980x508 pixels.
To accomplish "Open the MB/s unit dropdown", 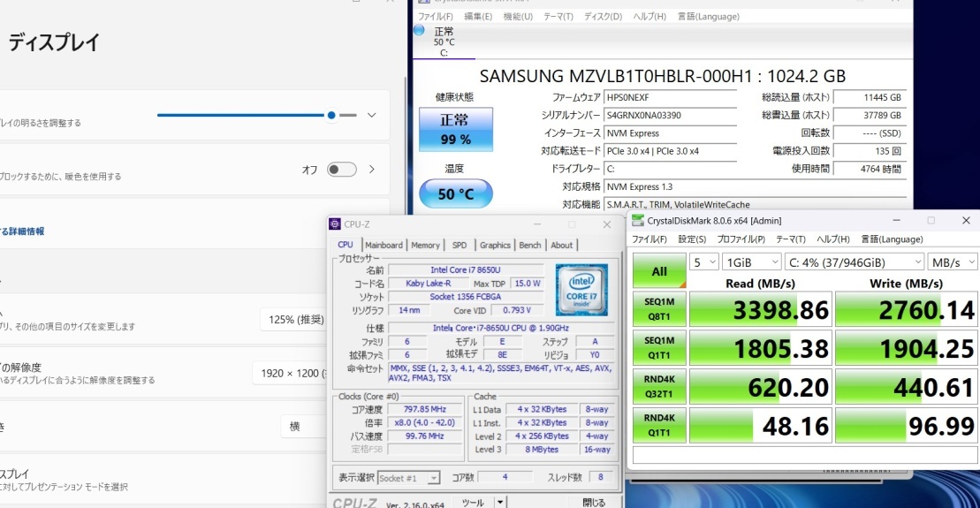I will 952,262.
